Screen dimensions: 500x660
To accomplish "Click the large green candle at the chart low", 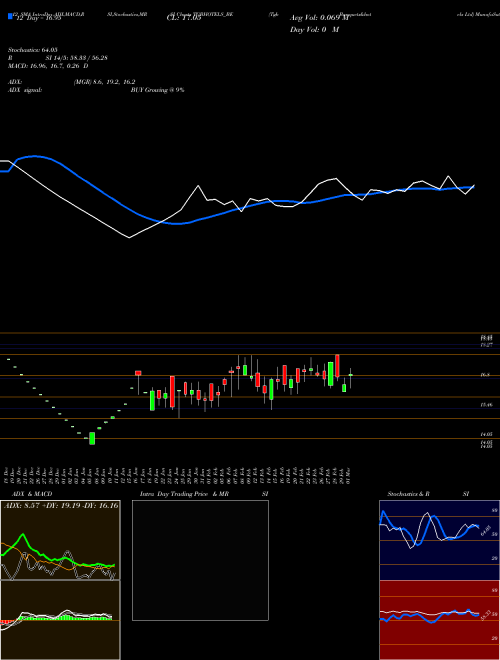I will click(92, 438).
